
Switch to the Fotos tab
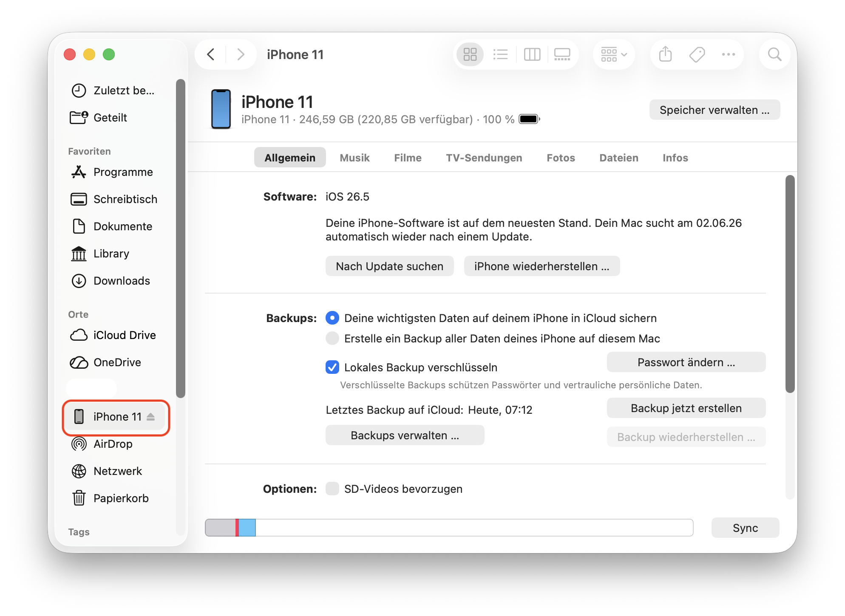(x=561, y=158)
